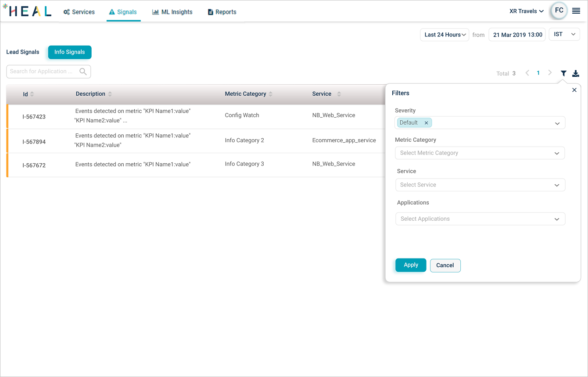Image resolution: width=588 pixels, height=377 pixels.
Task: Open the Last 24 Hours dropdown
Action: click(x=445, y=35)
